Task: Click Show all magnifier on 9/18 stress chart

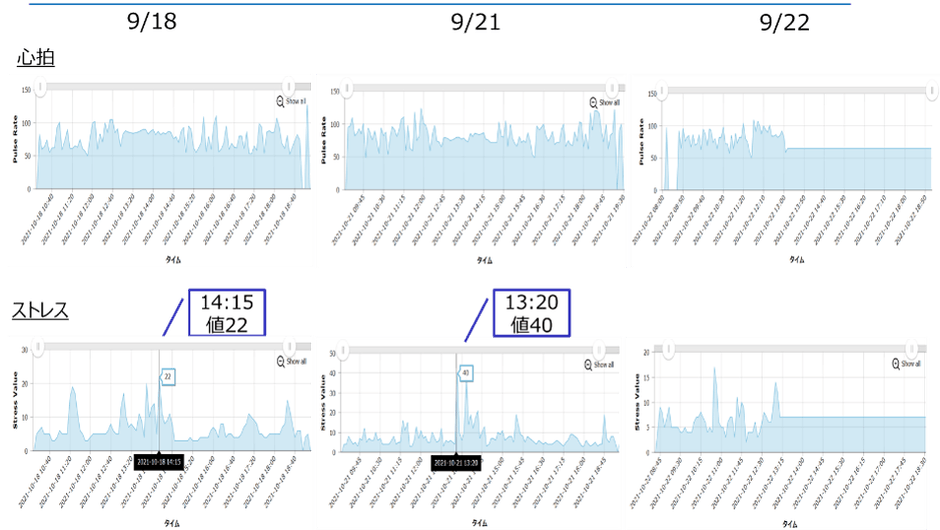Action: (x=281, y=362)
